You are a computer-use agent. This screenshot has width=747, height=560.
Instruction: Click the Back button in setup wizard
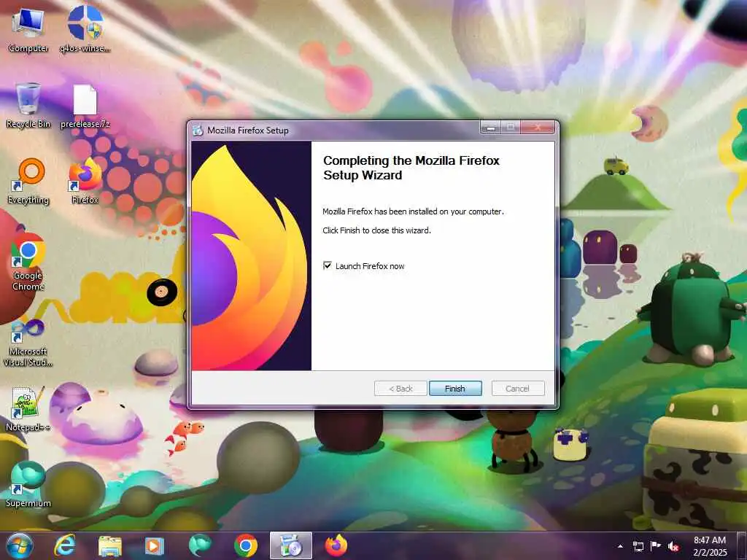pyautogui.click(x=400, y=389)
